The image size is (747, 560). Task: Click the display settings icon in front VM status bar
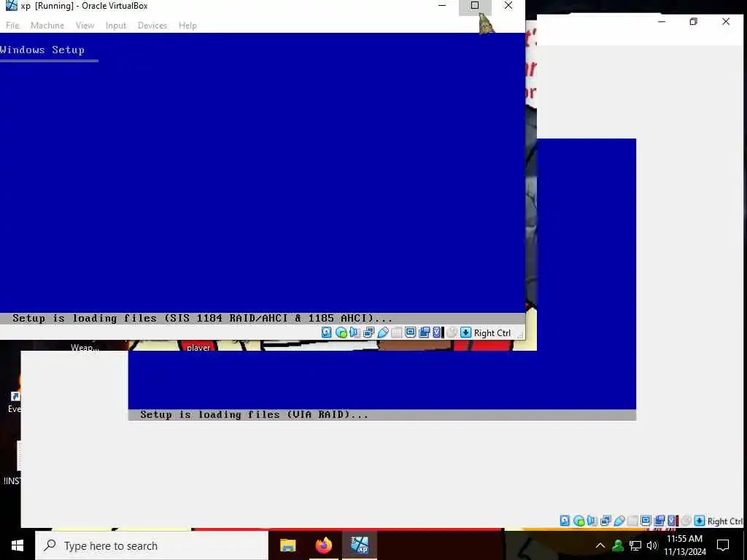pos(410,332)
